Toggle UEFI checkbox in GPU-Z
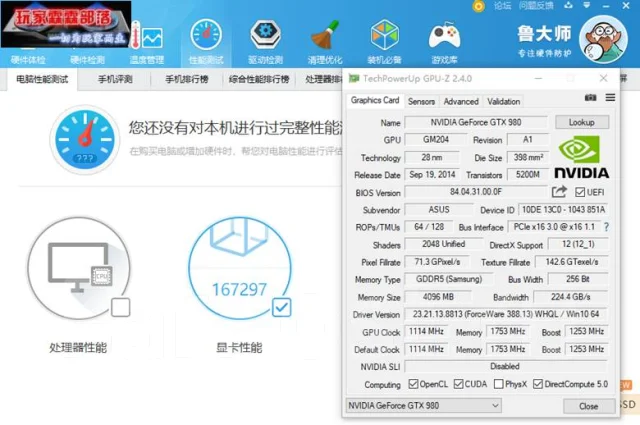This screenshot has height=425, width=640. pyautogui.click(x=580, y=192)
